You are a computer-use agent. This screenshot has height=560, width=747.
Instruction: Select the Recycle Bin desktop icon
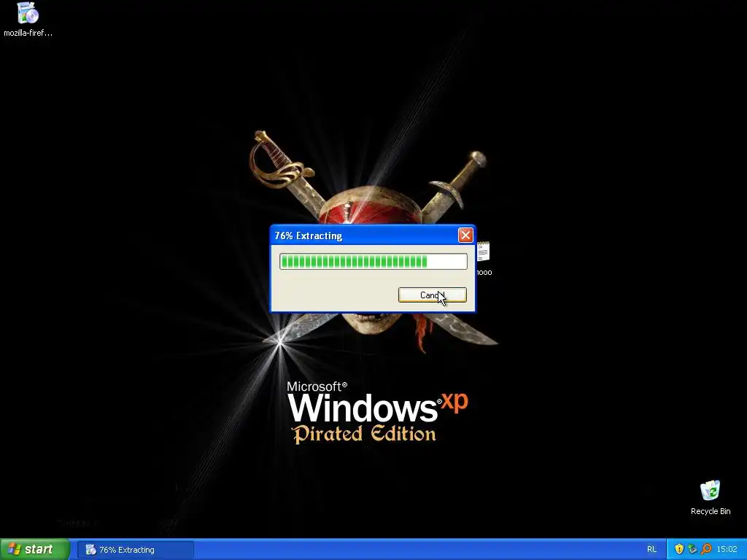711,497
